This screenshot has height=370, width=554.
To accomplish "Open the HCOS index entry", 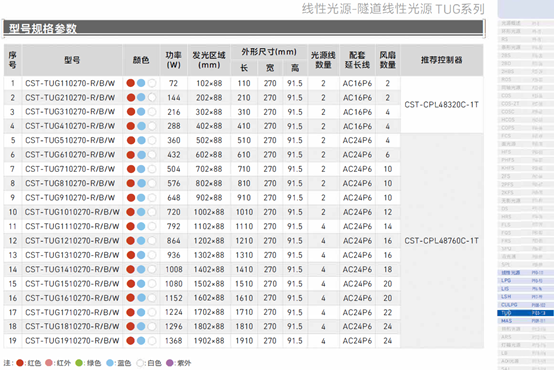I will click(525, 120).
